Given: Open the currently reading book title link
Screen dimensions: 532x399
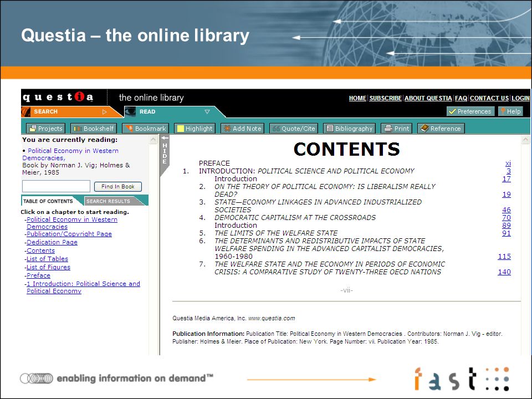Looking at the screenshot, I should (x=70, y=154).
